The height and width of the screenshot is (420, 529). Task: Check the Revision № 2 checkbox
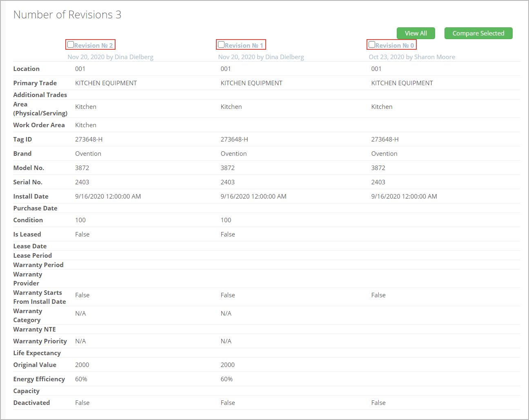[71, 44]
